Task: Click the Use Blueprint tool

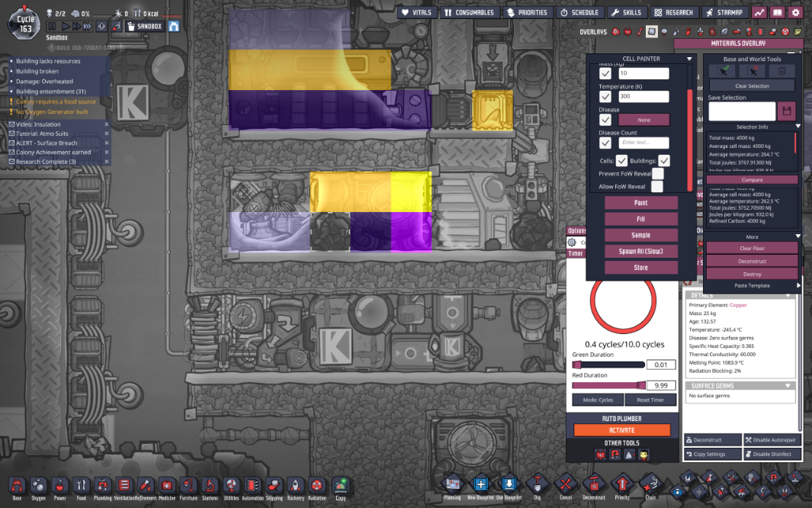Action: (509, 484)
